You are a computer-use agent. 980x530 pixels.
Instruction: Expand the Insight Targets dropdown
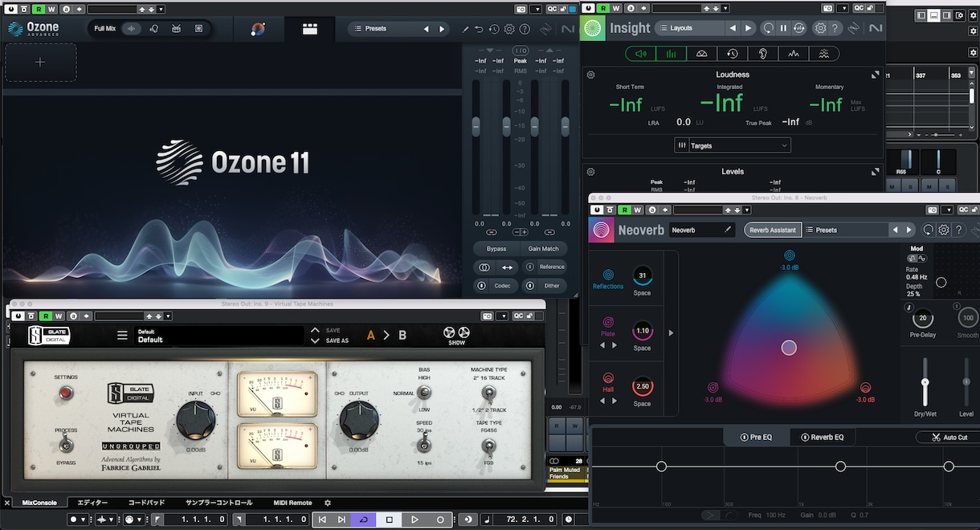(733, 145)
